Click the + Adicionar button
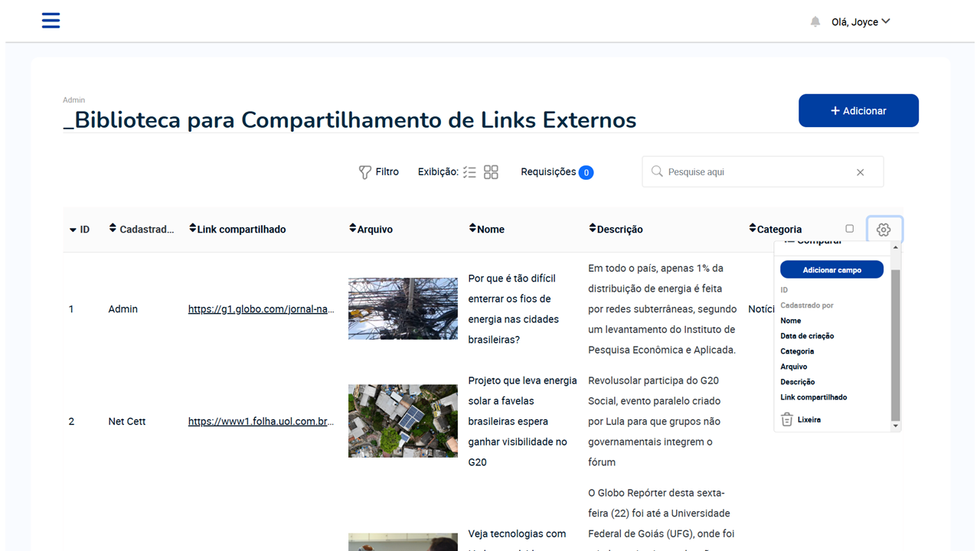 pos(858,111)
